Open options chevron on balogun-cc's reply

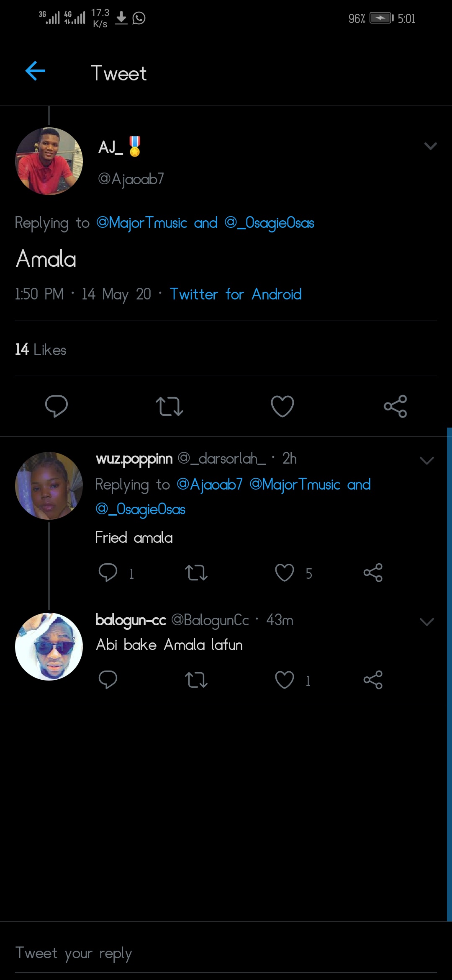pos(426,622)
